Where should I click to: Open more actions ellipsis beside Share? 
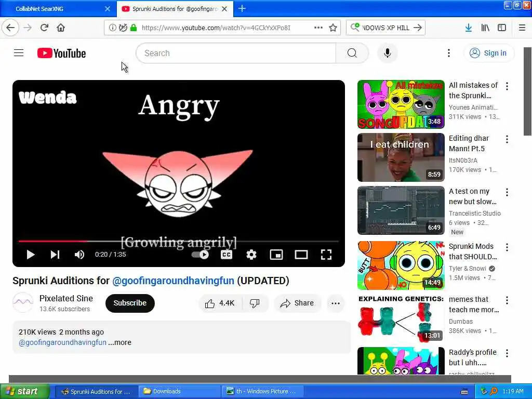click(336, 303)
